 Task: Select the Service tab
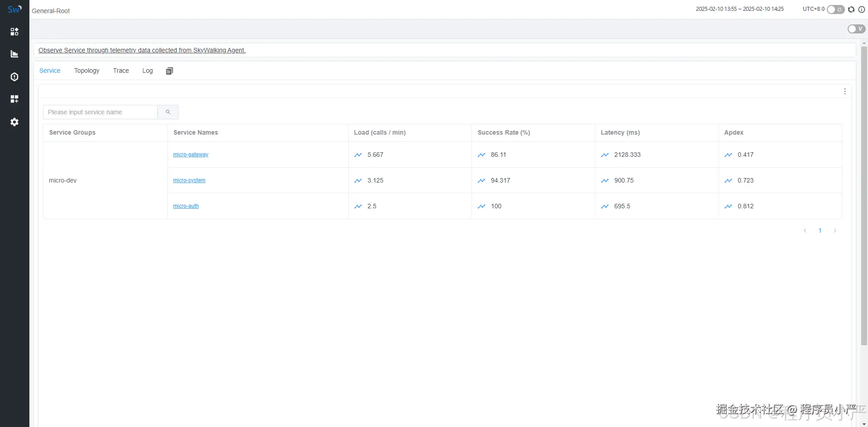tap(50, 70)
